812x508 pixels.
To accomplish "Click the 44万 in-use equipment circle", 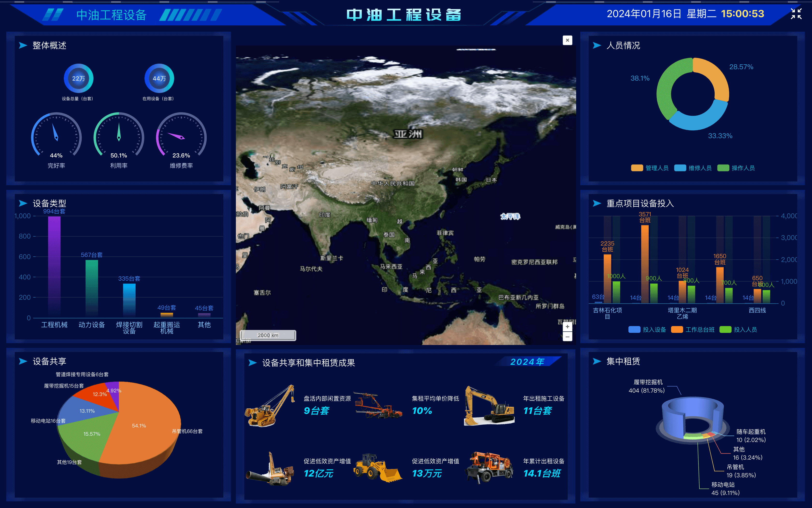I will (159, 78).
